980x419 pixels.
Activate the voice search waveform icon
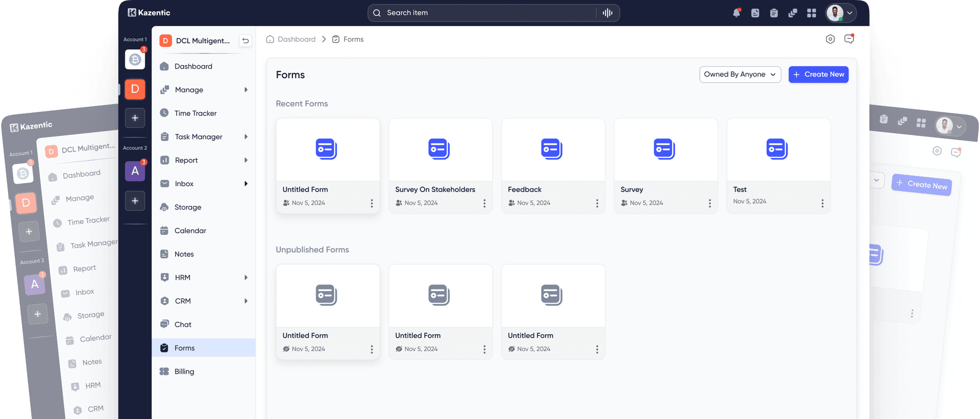tap(607, 13)
